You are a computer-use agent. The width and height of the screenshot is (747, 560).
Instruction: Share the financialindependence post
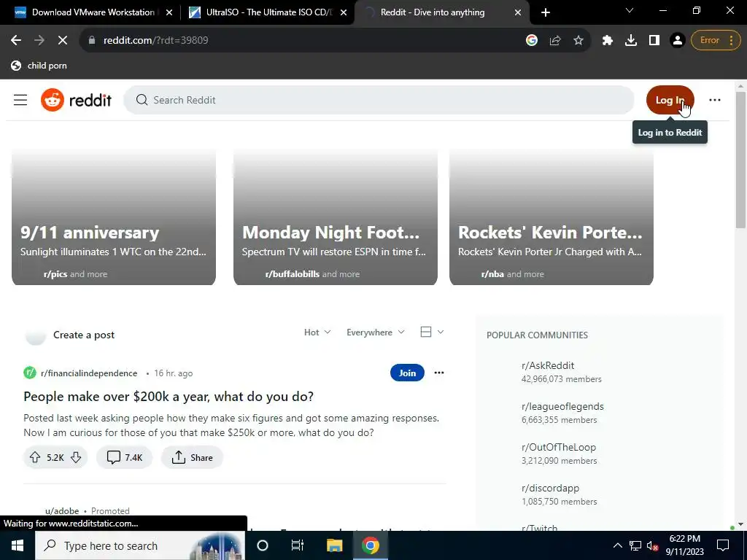click(192, 458)
